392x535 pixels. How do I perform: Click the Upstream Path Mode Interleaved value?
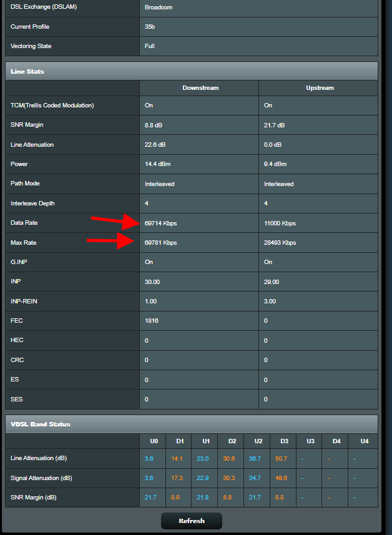pos(279,184)
